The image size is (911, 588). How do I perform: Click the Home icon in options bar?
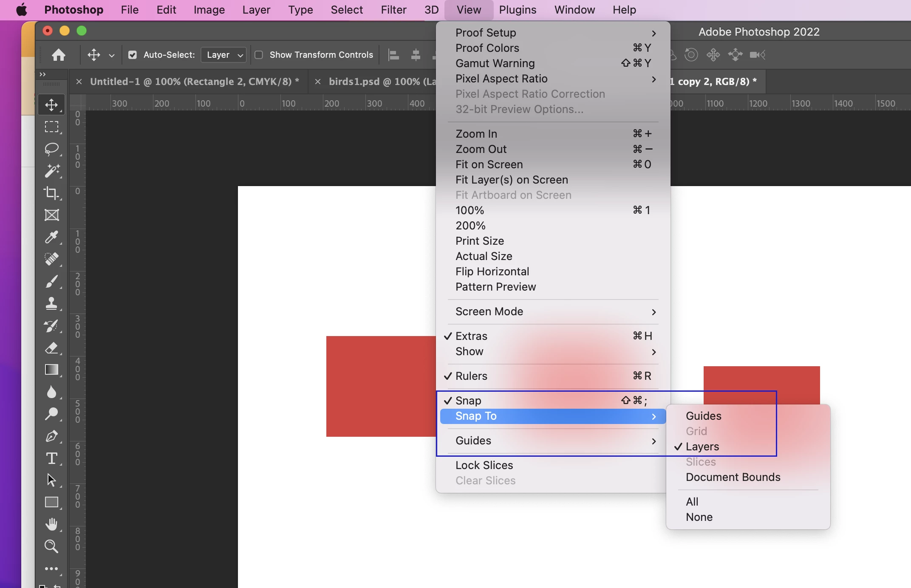pyautogui.click(x=59, y=55)
